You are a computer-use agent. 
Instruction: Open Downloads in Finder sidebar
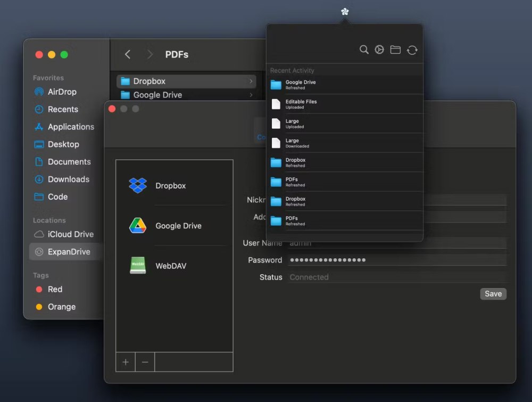click(x=62, y=179)
